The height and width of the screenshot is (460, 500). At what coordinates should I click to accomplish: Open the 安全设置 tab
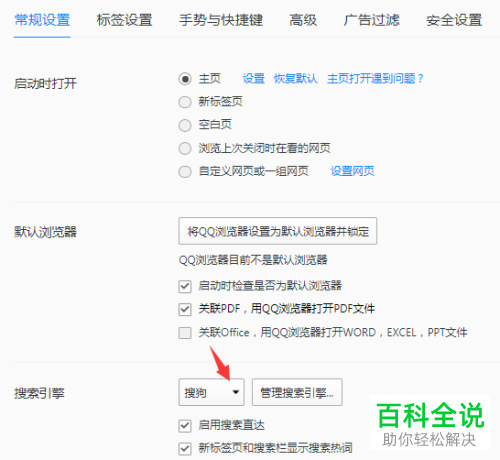[454, 20]
